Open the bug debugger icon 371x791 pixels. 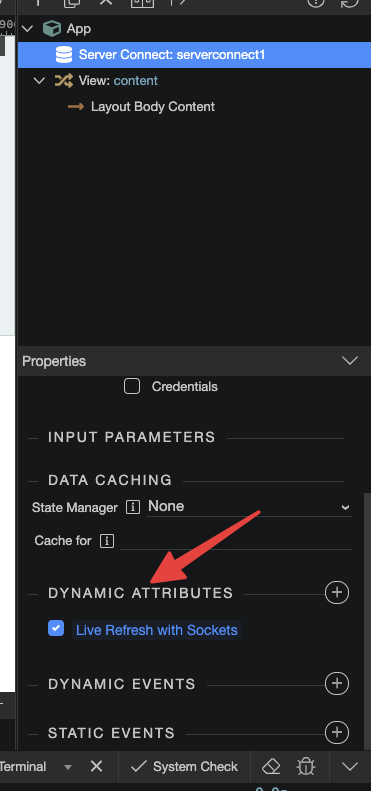(305, 767)
